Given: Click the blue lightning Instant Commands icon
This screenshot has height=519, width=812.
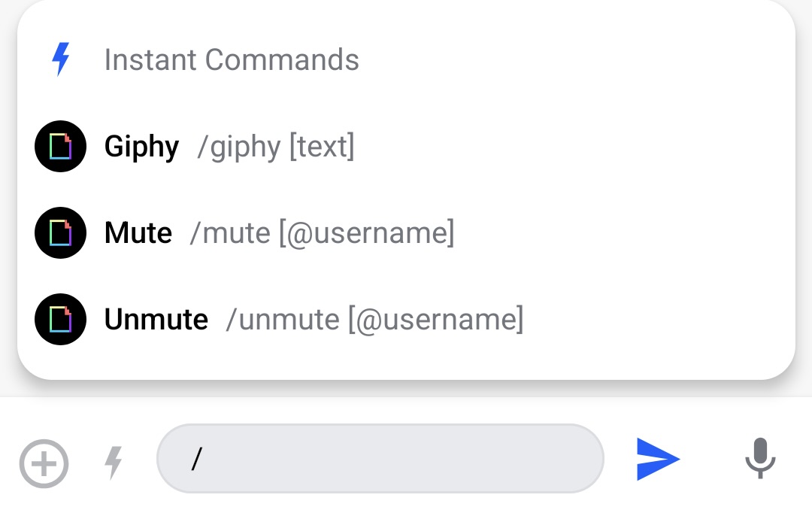Looking at the screenshot, I should (x=62, y=59).
